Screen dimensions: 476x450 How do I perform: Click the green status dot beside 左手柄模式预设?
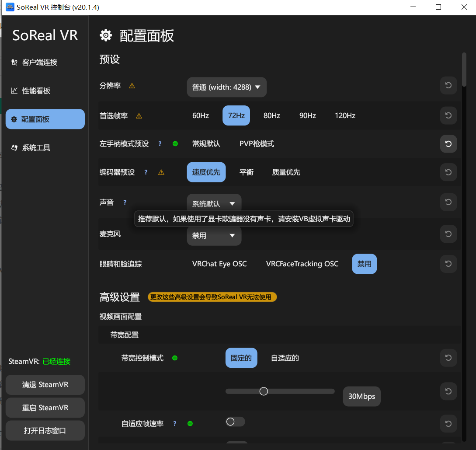click(x=175, y=143)
